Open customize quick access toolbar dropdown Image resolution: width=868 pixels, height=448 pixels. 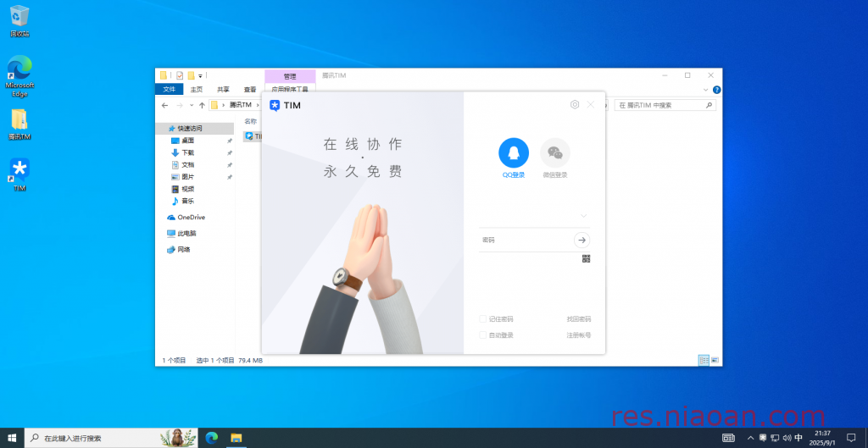pos(200,75)
